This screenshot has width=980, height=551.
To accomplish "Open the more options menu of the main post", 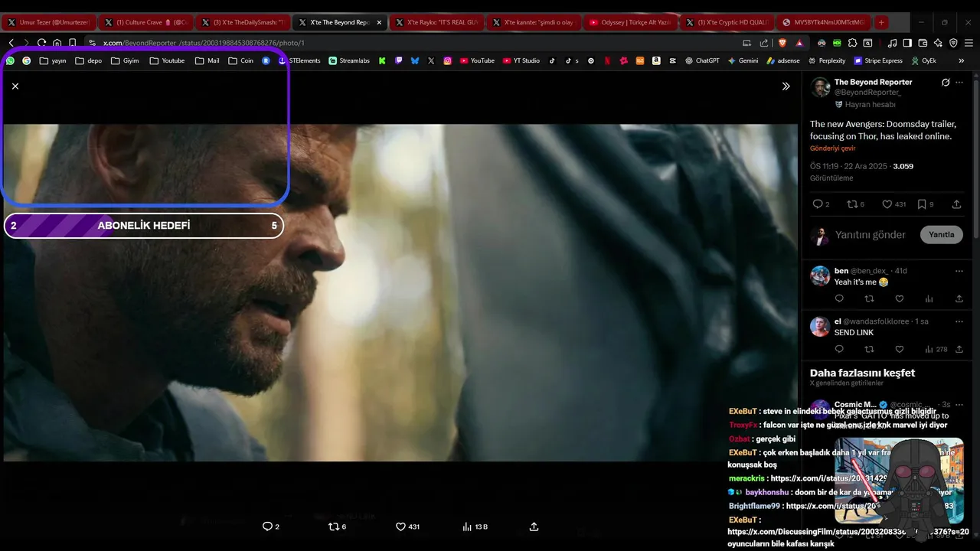I will coord(959,82).
